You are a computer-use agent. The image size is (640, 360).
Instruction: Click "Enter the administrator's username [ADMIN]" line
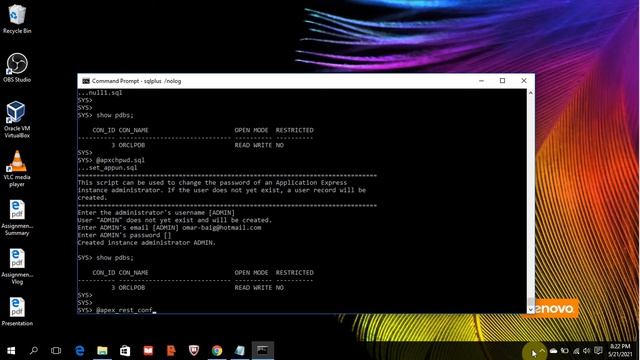point(156,213)
